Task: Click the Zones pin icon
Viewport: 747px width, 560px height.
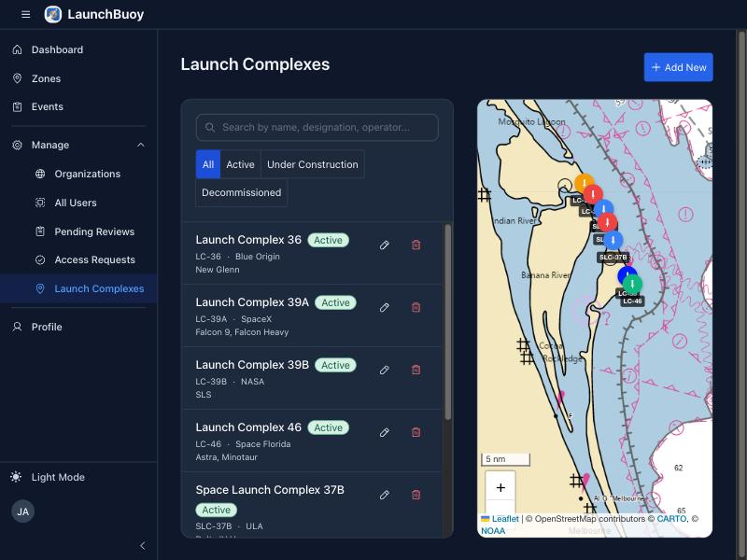Action: point(17,78)
